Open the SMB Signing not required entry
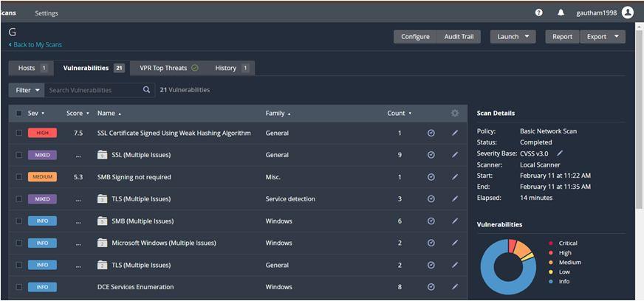The height and width of the screenshot is (301, 644). (x=134, y=177)
